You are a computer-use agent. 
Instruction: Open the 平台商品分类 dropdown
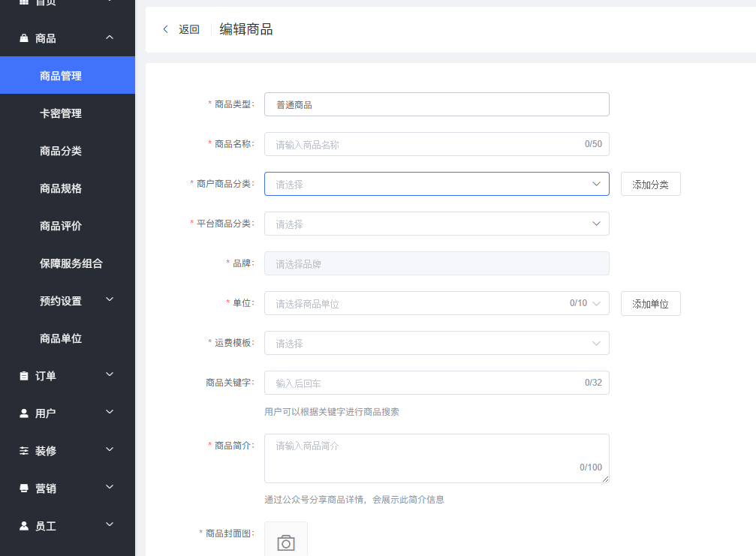435,223
